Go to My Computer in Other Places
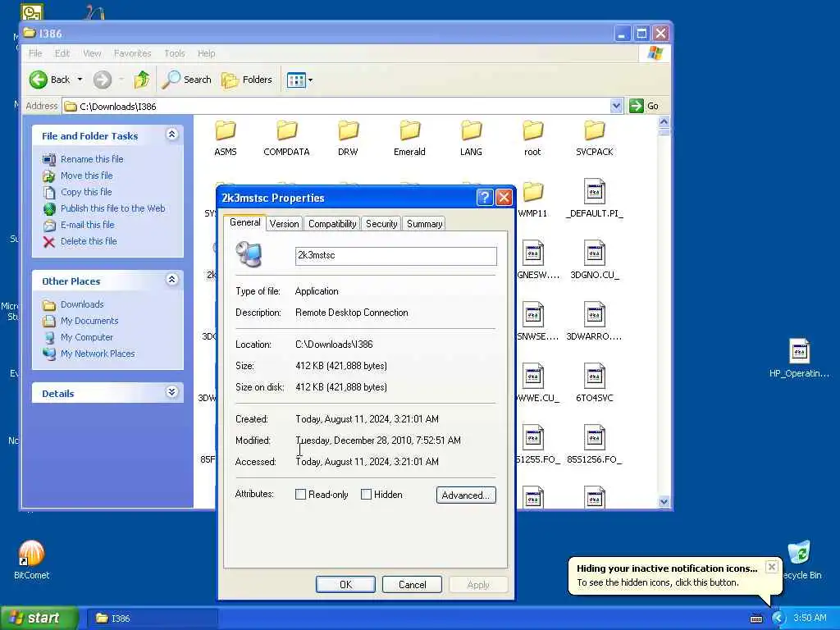 pyautogui.click(x=86, y=337)
